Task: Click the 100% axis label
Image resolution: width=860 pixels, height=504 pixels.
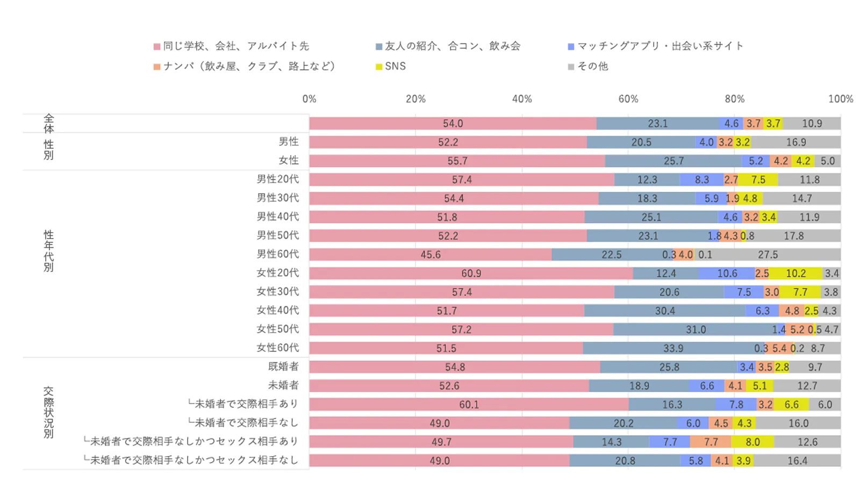Action: pos(840,99)
